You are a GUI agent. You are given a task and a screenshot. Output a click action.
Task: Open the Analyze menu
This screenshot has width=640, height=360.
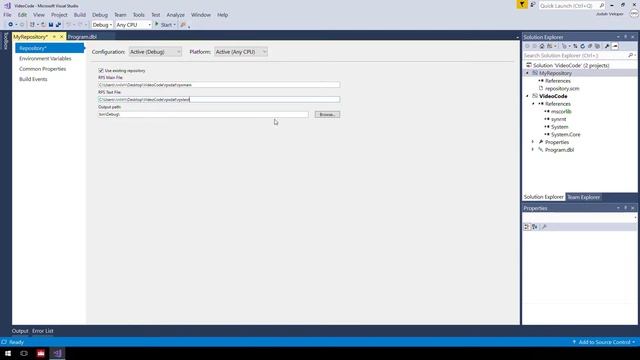(x=176, y=15)
